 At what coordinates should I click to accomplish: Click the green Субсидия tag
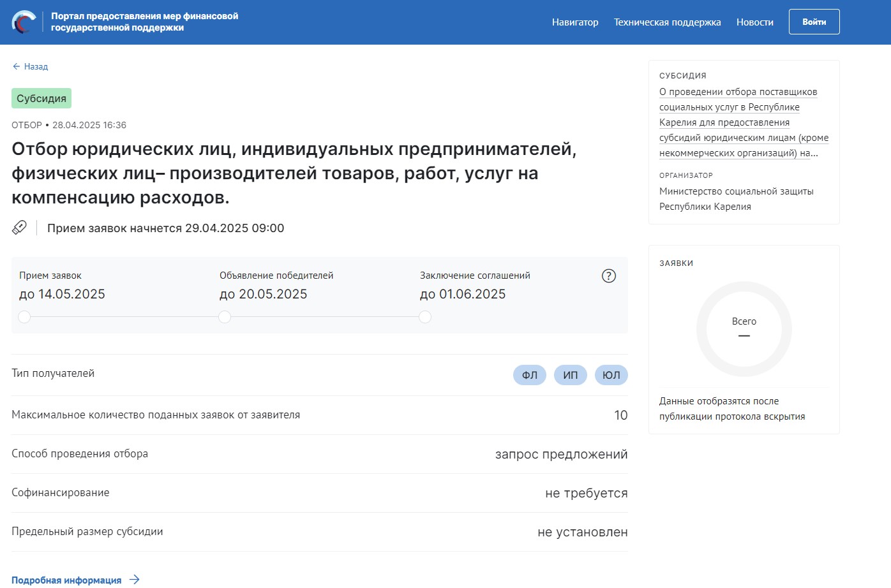(41, 98)
